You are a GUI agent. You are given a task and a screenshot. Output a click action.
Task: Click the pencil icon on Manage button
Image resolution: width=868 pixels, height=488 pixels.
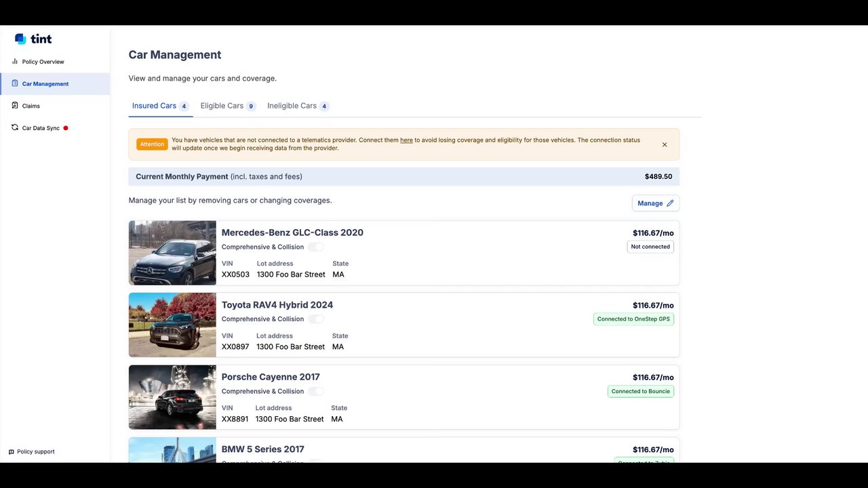pyautogui.click(x=670, y=203)
